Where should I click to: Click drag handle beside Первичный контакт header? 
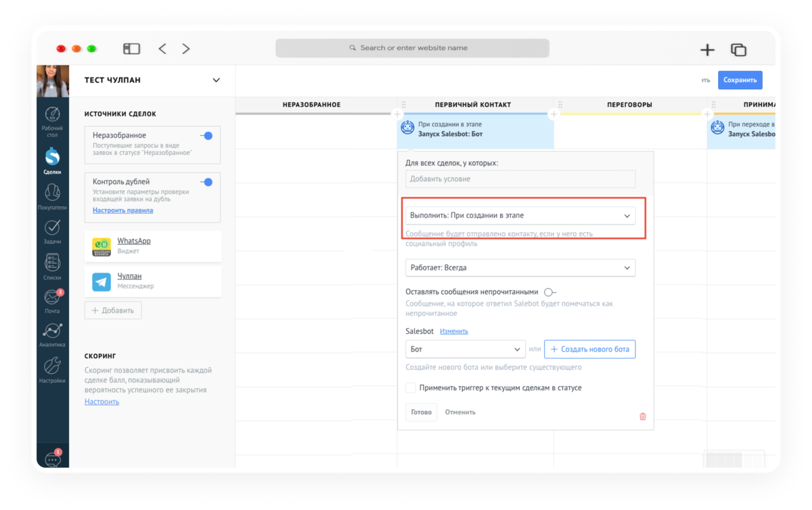click(404, 105)
